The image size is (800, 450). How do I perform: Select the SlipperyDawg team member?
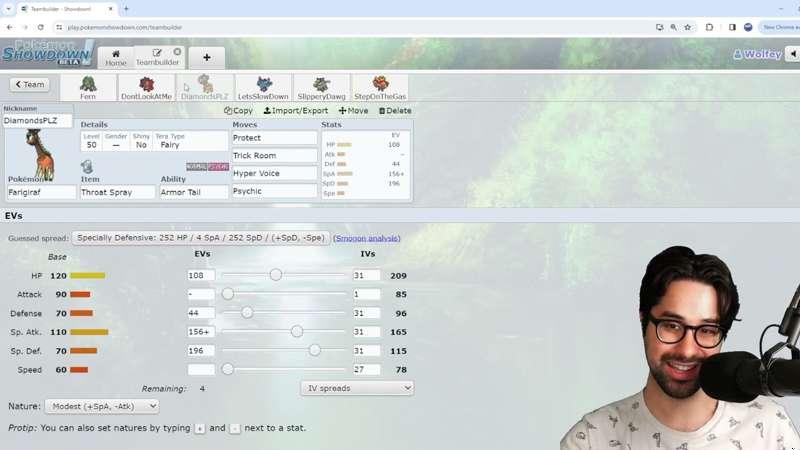click(x=321, y=87)
